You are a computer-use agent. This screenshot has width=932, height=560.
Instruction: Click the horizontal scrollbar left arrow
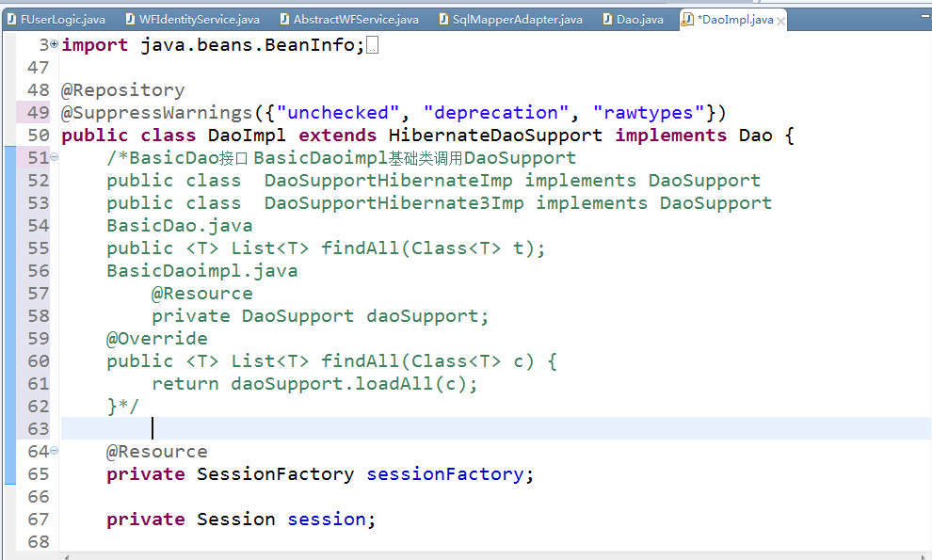click(x=67, y=557)
